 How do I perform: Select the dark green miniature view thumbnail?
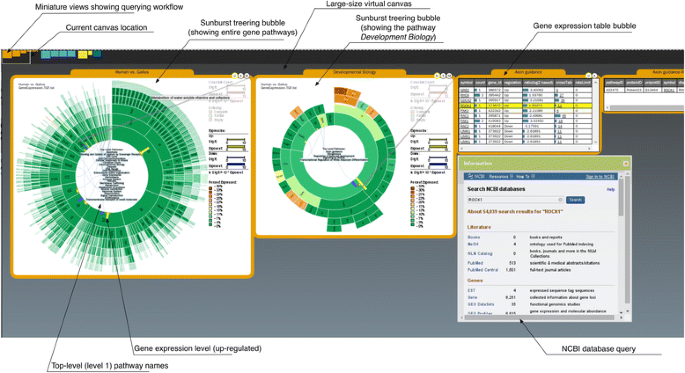97,54
